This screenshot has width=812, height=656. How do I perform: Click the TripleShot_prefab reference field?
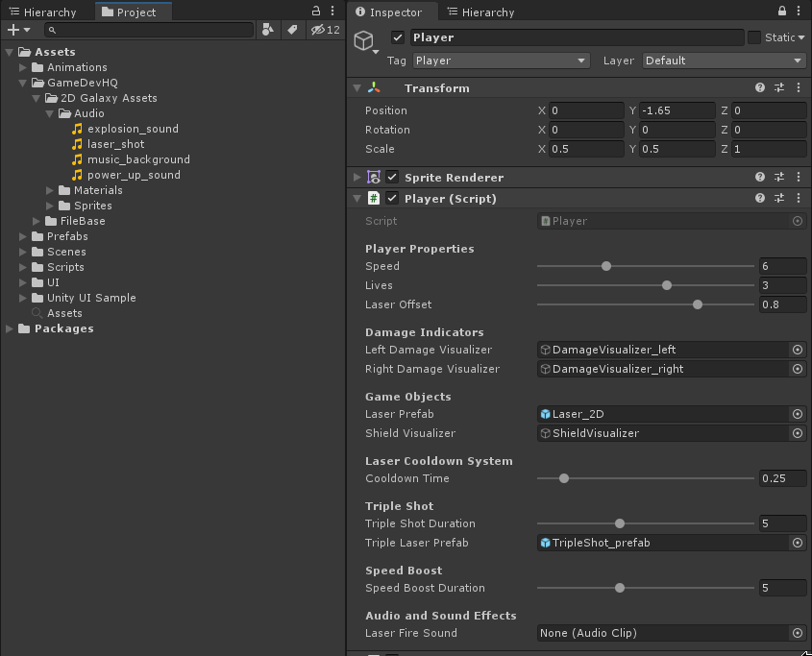(x=663, y=543)
